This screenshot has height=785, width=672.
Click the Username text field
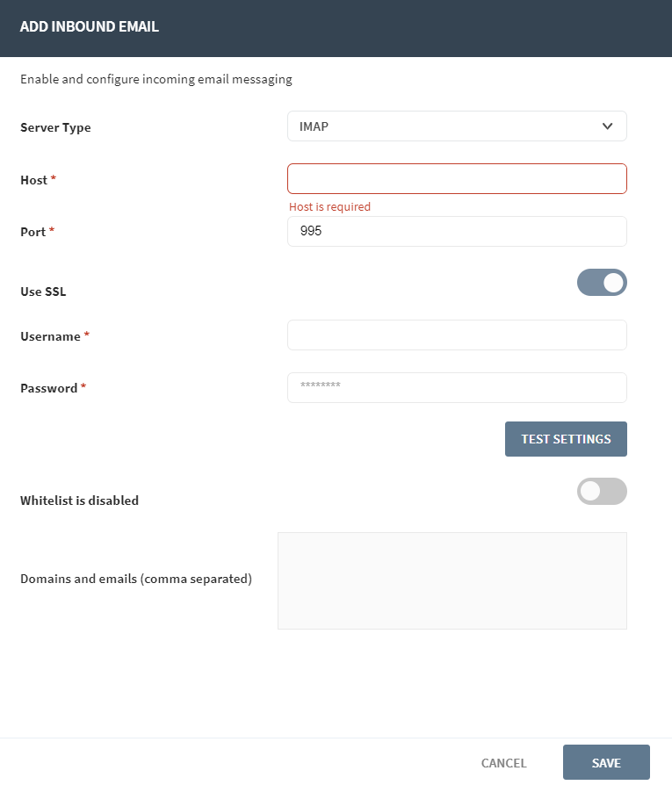[x=456, y=335]
